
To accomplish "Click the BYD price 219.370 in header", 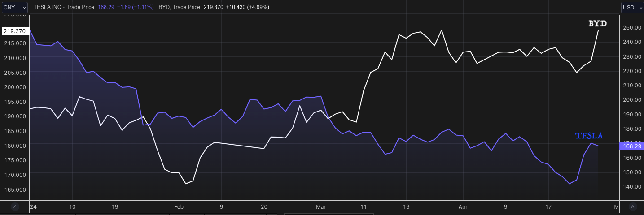I will [213, 8].
